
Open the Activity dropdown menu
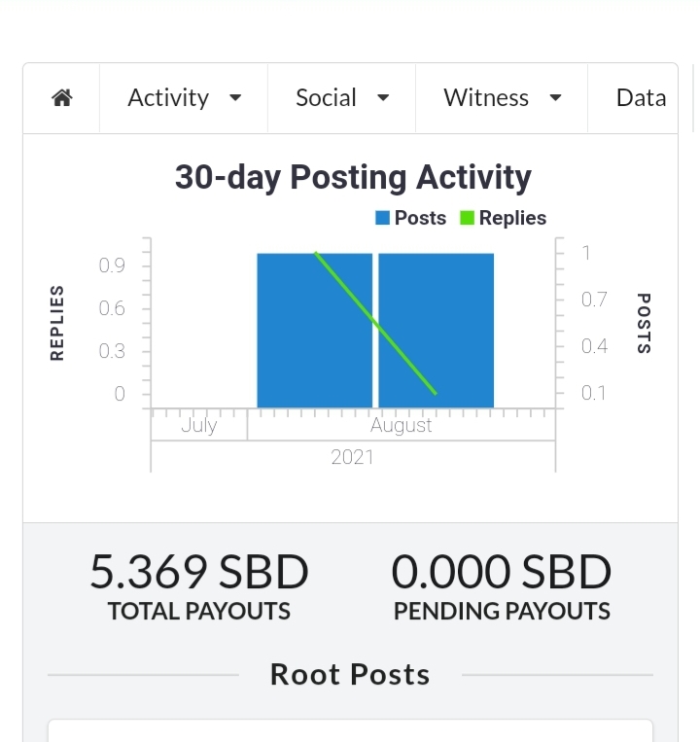click(x=184, y=98)
